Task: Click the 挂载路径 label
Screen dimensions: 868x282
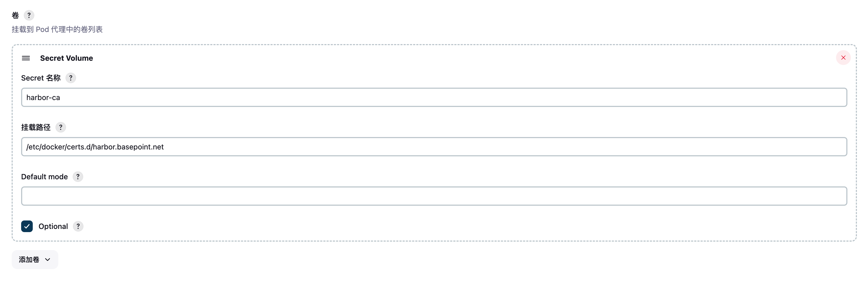Action: (x=36, y=127)
